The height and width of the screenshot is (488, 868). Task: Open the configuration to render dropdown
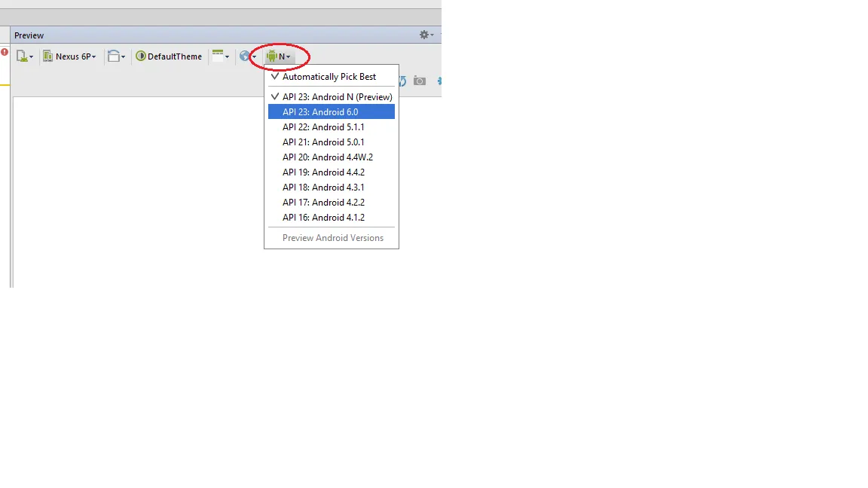pyautogui.click(x=25, y=56)
